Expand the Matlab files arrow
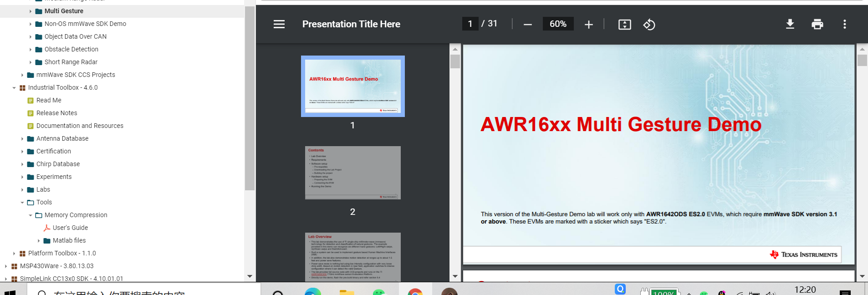This screenshot has height=295, width=868. (x=39, y=241)
